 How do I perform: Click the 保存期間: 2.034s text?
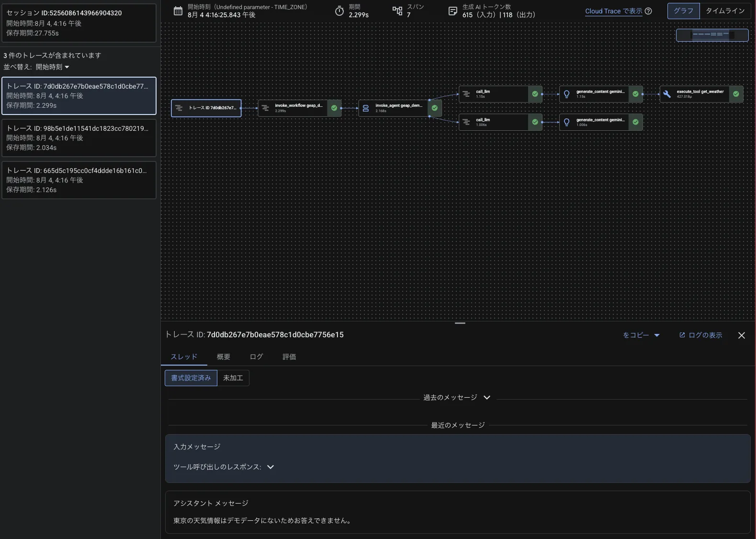(x=32, y=148)
